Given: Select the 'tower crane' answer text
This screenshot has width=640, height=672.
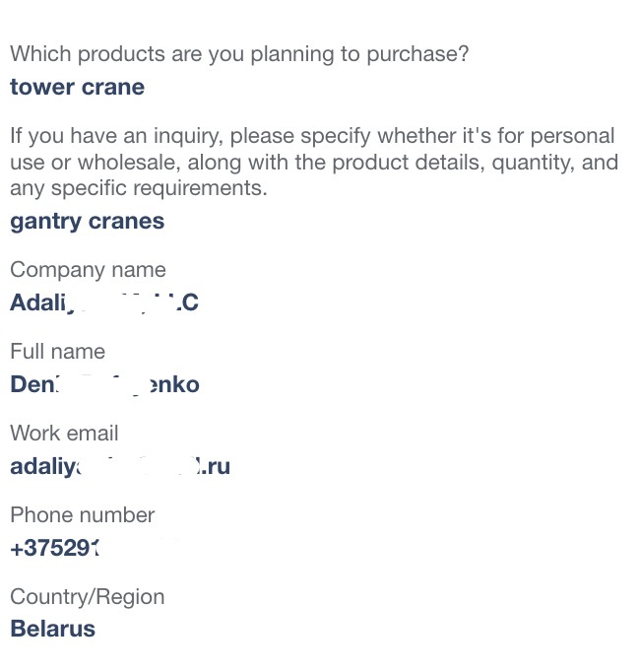Looking at the screenshot, I should pyautogui.click(x=78, y=87).
